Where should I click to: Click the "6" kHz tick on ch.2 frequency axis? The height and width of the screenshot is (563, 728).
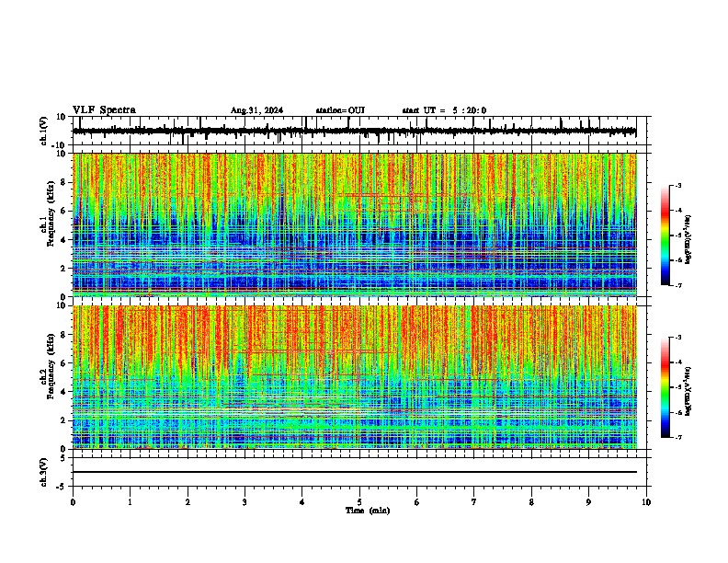[x=64, y=363]
